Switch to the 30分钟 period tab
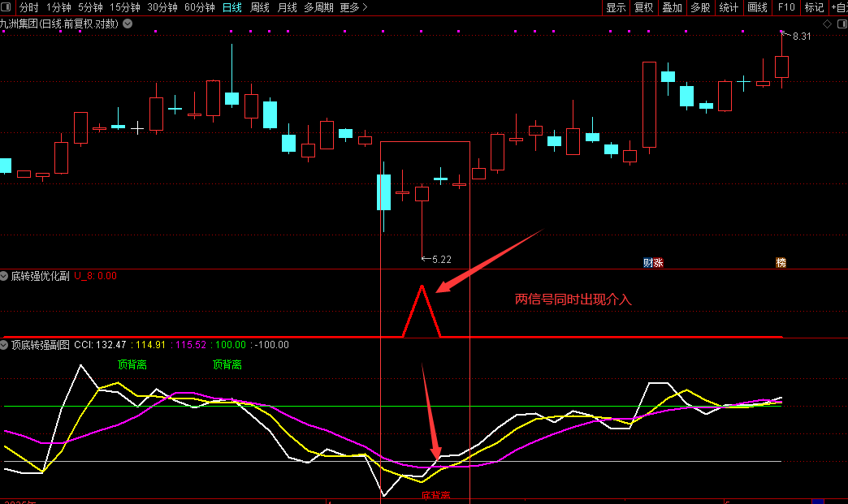Screen dimensions: 848x504 click(x=162, y=7)
